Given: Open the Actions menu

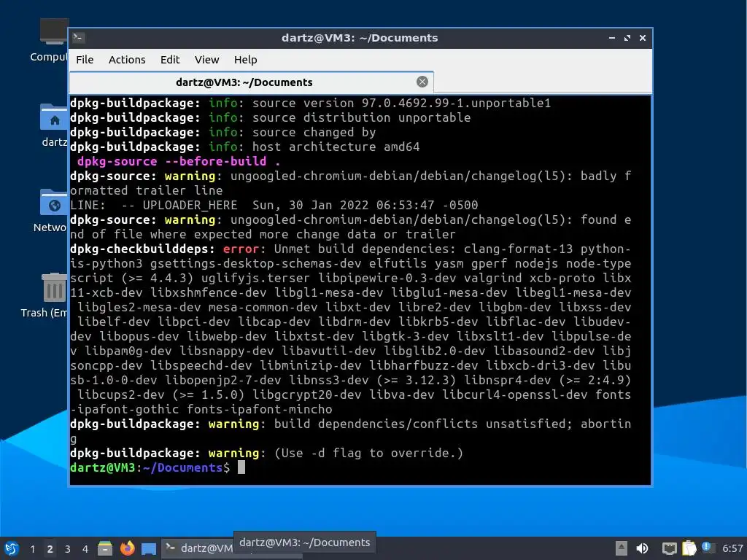Looking at the screenshot, I should click(127, 60).
